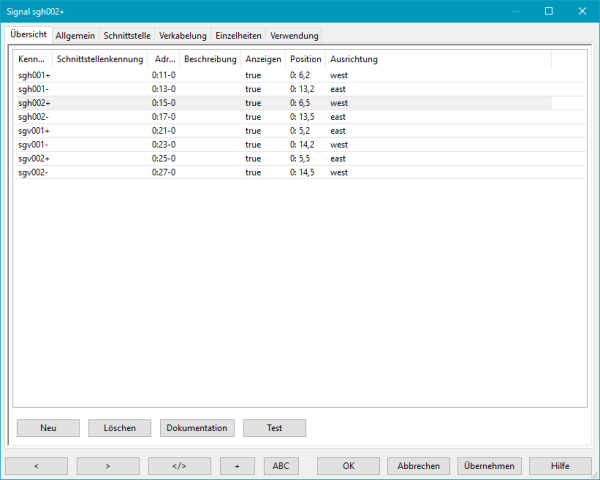
Task: Go to the Einzelheiten tab
Action: 238,36
